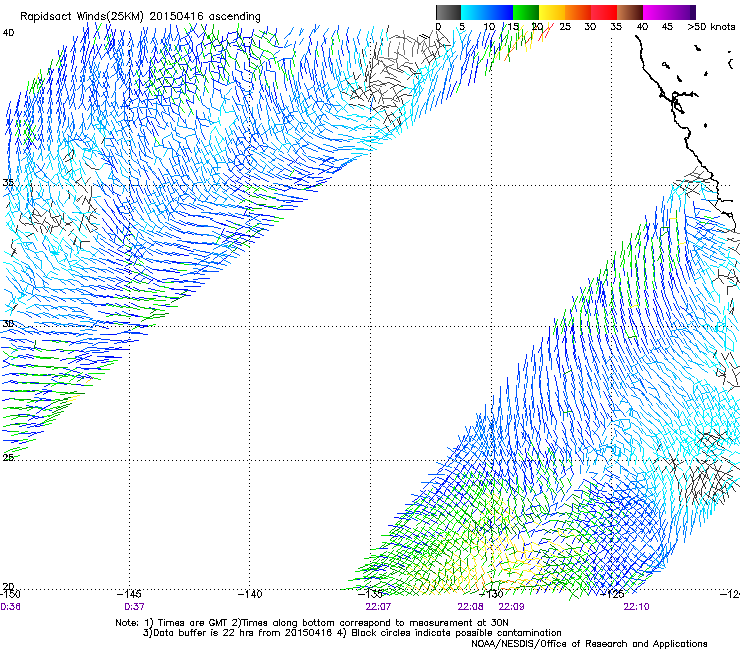Click the 'Note: 1) Times are GMT' line

tap(311, 623)
